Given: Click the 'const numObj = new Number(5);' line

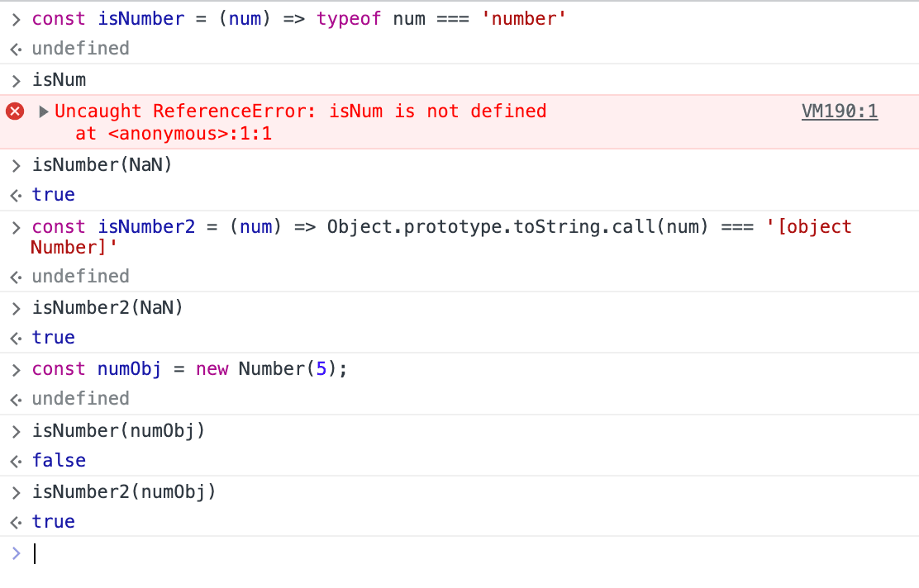Looking at the screenshot, I should pos(189,369).
